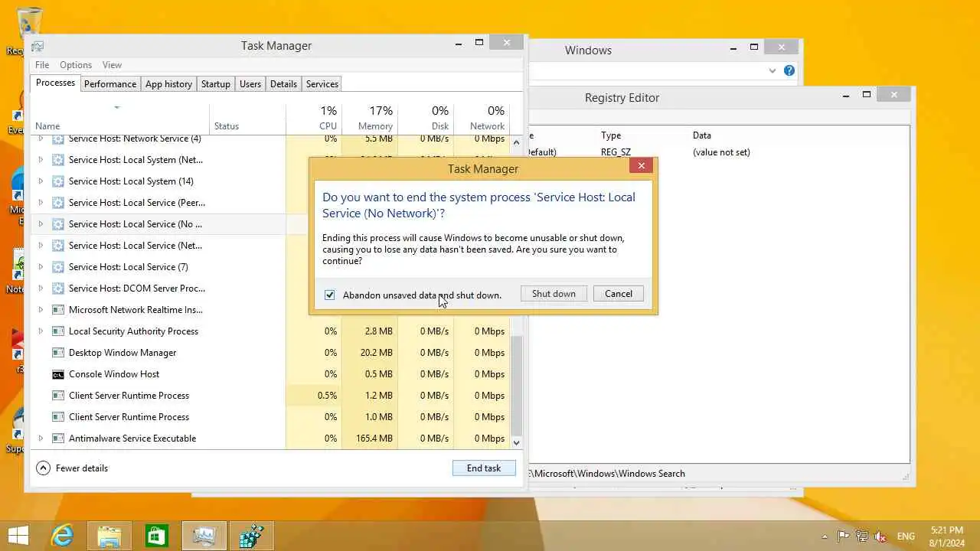Show hidden tray icons
The height and width of the screenshot is (551, 980).
825,536
